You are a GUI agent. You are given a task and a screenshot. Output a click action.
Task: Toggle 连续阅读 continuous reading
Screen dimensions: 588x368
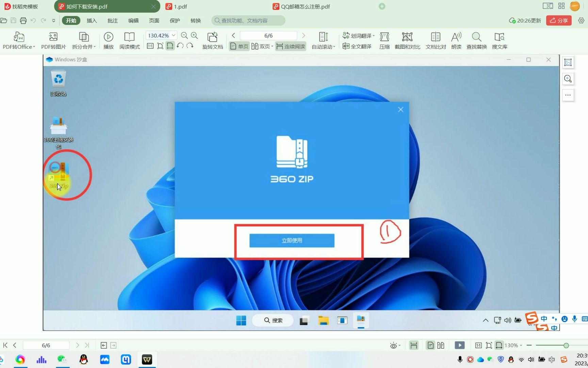291,46
